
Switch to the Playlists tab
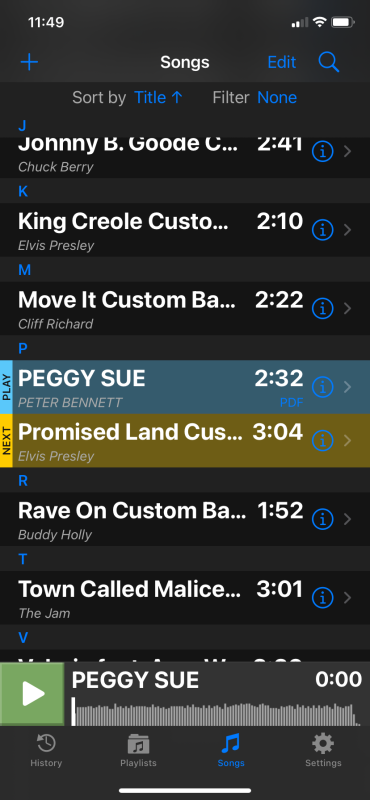(138, 751)
